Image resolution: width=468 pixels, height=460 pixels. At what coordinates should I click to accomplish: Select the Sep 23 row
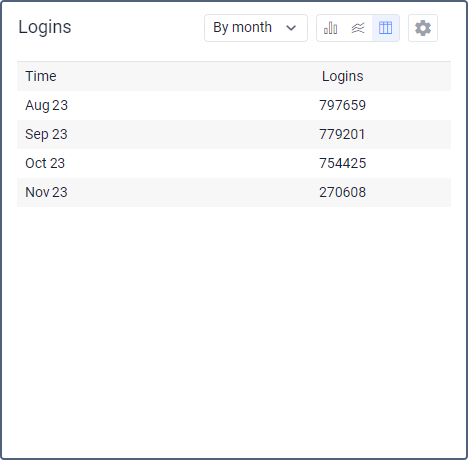coord(234,134)
